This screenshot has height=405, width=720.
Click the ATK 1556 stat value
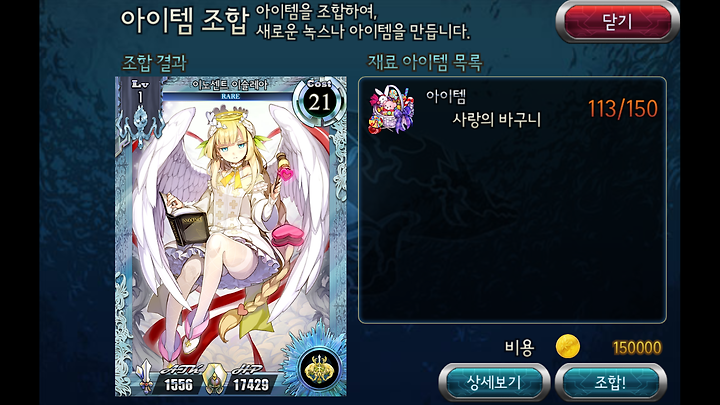pyautogui.click(x=178, y=384)
